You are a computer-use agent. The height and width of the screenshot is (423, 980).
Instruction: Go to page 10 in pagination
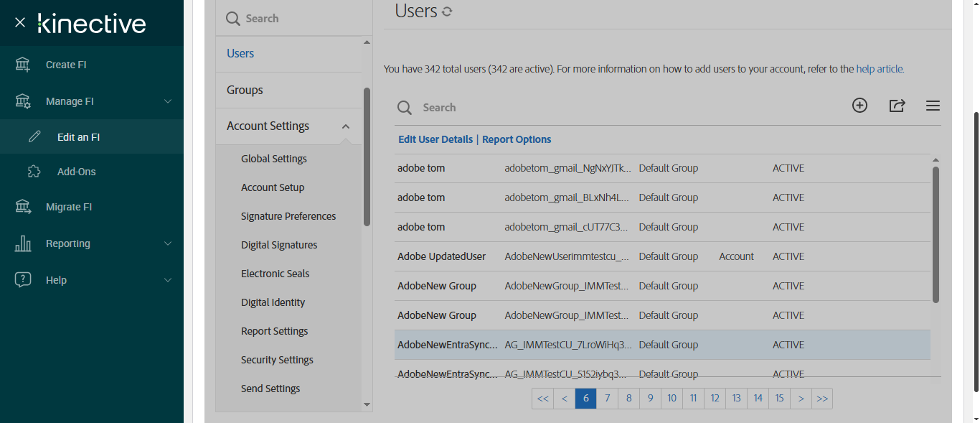pos(672,399)
